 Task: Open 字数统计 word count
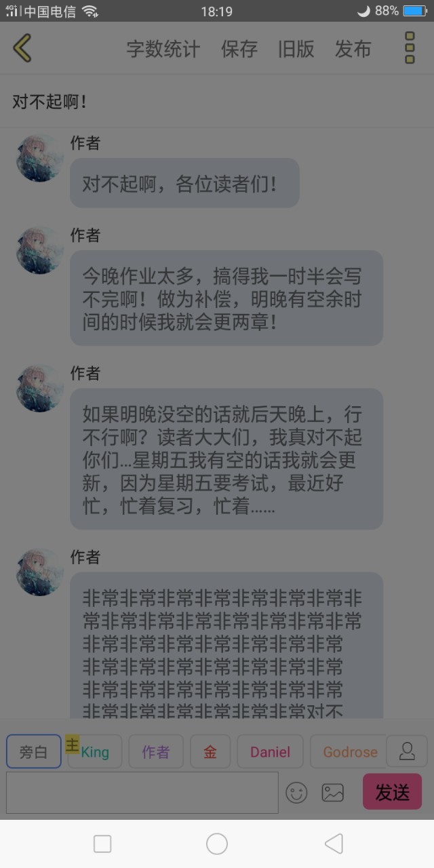click(163, 49)
